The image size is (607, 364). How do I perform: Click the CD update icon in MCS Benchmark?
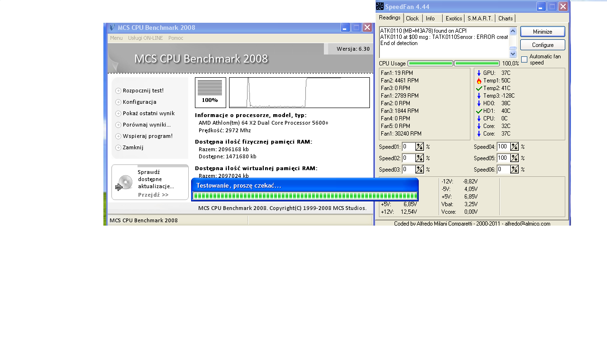point(124,183)
